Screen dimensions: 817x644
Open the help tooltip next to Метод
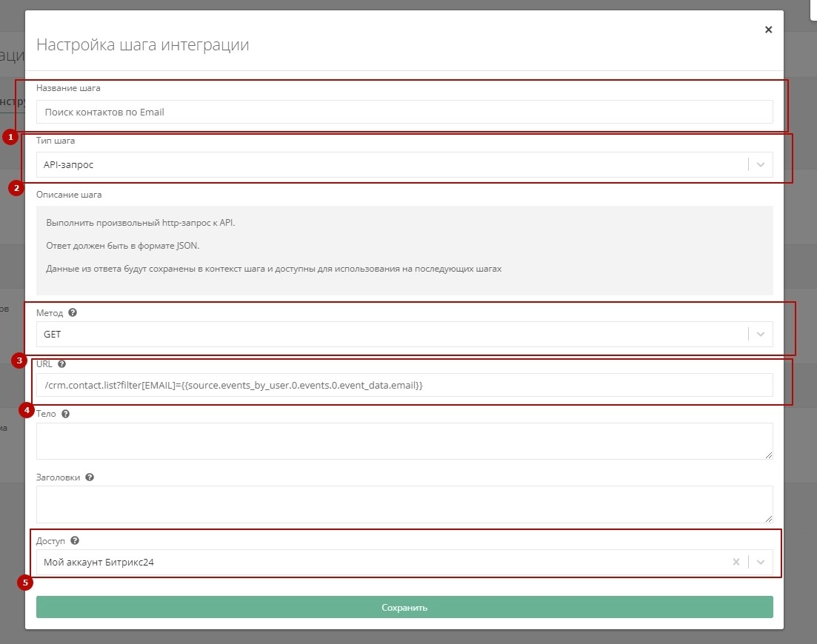[x=72, y=312]
